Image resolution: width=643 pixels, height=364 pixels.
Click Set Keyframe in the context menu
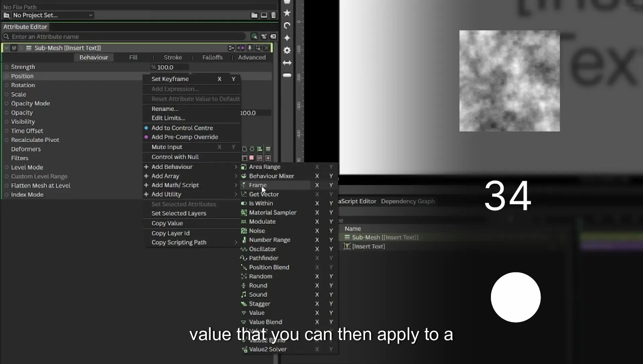(170, 79)
